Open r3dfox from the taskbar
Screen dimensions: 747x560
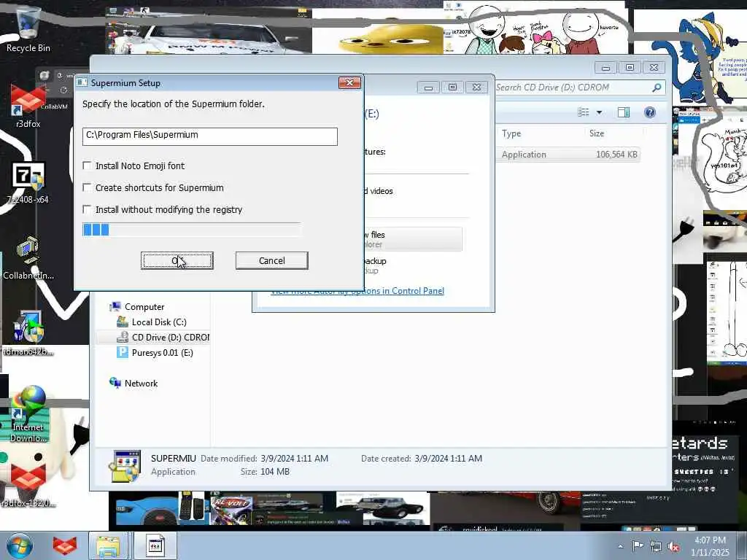65,545
